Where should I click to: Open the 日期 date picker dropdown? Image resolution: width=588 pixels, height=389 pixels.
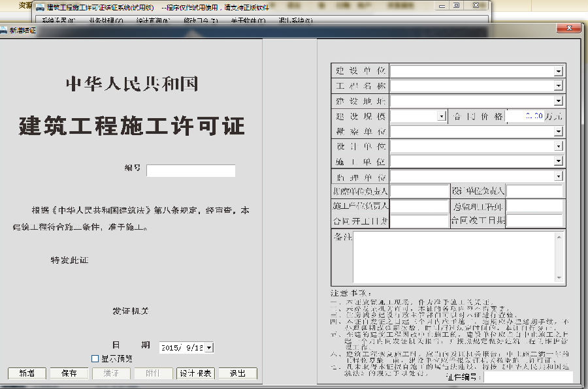(x=209, y=348)
